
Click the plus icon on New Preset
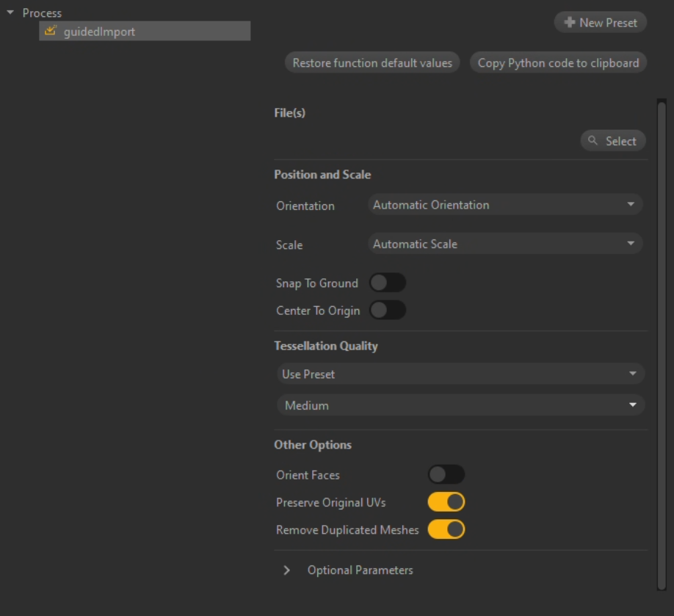pos(569,22)
